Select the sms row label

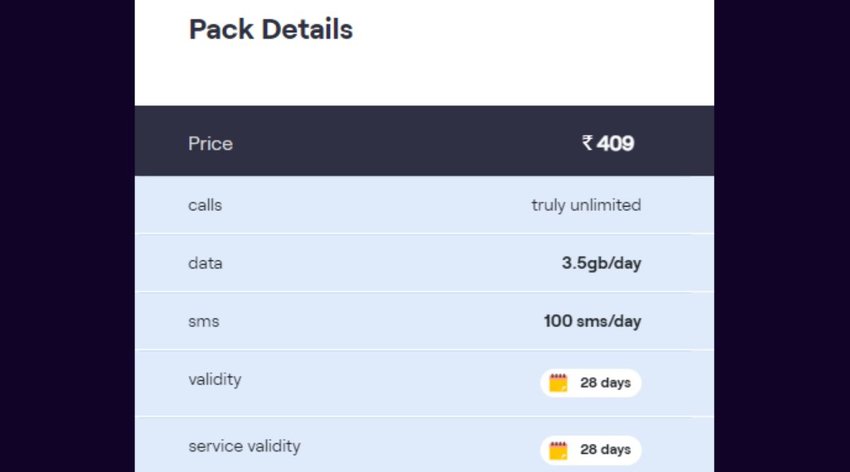pos(204,321)
